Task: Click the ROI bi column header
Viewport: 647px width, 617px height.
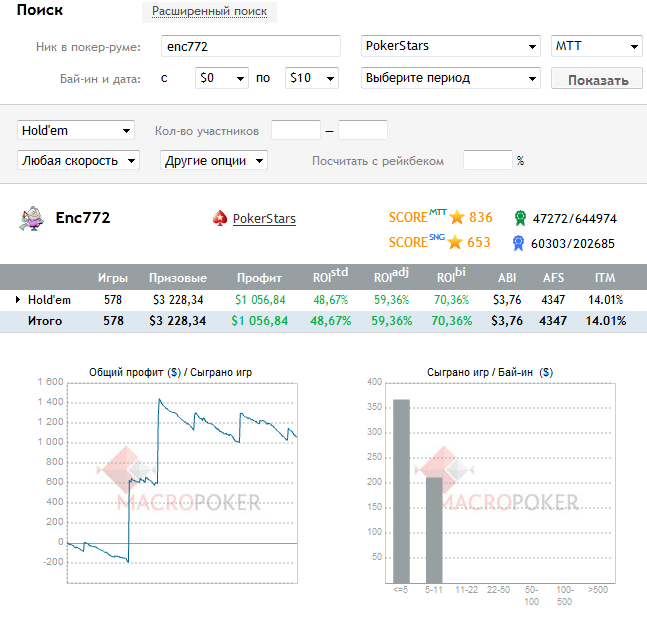Action: 451,276
